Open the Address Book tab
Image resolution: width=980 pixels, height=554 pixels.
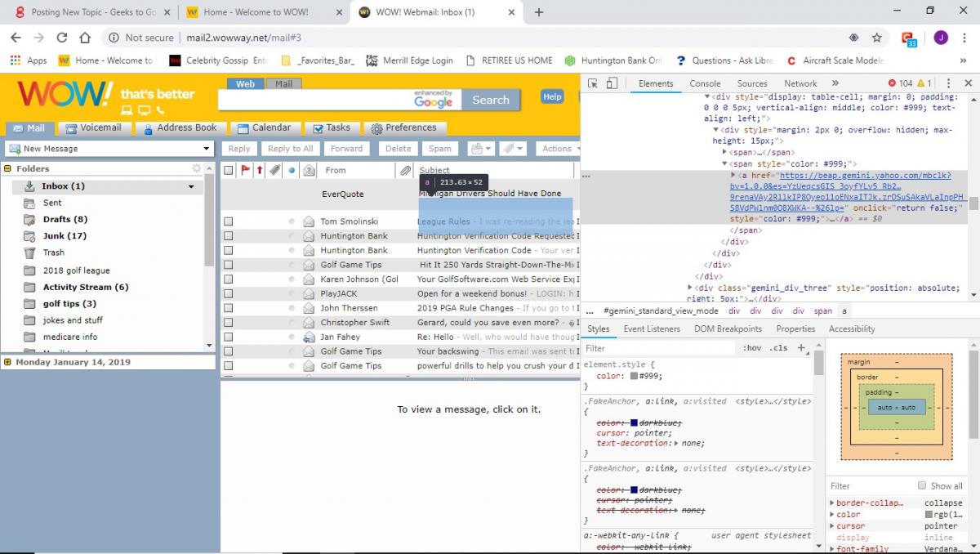(x=180, y=127)
